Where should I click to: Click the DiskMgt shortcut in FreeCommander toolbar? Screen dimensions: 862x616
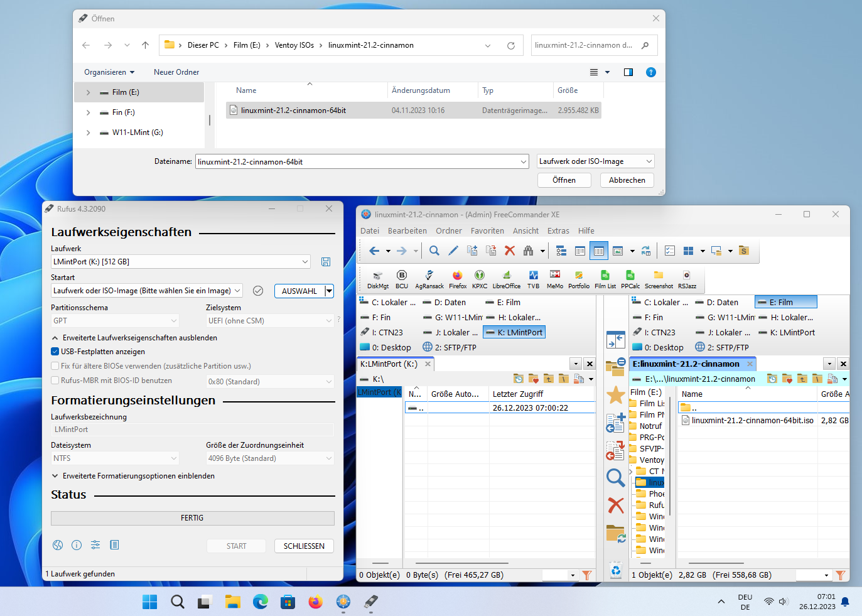click(378, 279)
